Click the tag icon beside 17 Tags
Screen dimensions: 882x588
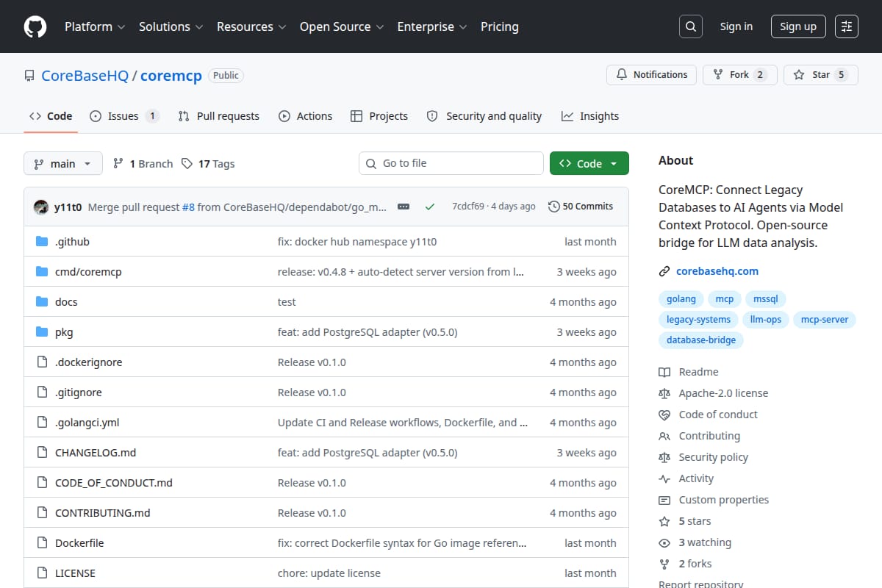[x=187, y=163]
